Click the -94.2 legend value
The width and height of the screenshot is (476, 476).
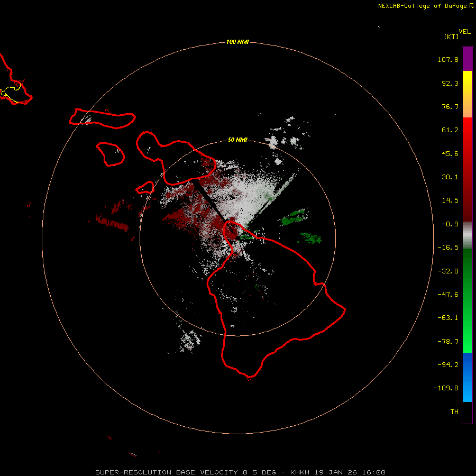448,365
